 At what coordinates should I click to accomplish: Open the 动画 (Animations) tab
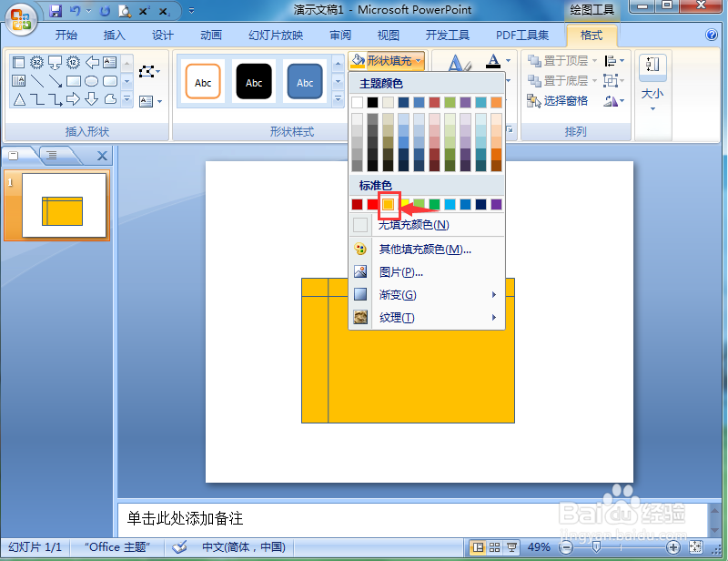(x=211, y=35)
